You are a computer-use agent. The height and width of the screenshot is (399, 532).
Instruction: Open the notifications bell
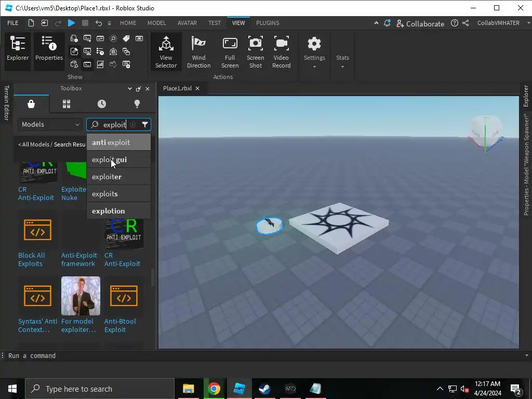387,23
